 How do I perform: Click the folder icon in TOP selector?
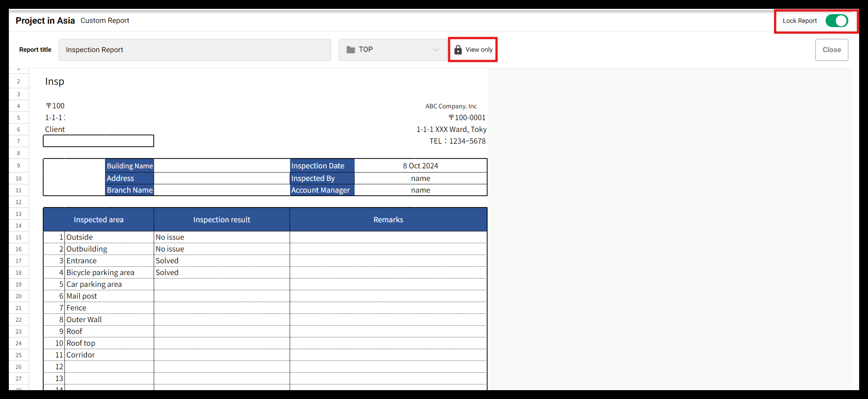(x=351, y=50)
